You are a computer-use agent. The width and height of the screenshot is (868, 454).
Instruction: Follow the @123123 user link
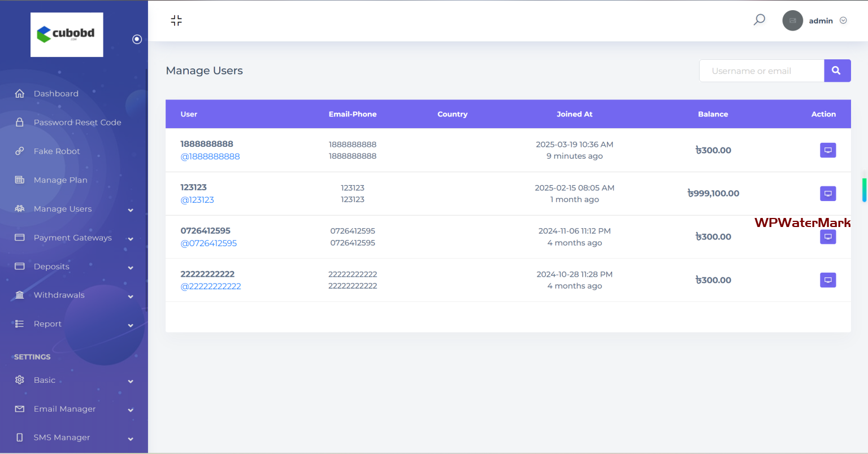click(x=197, y=200)
